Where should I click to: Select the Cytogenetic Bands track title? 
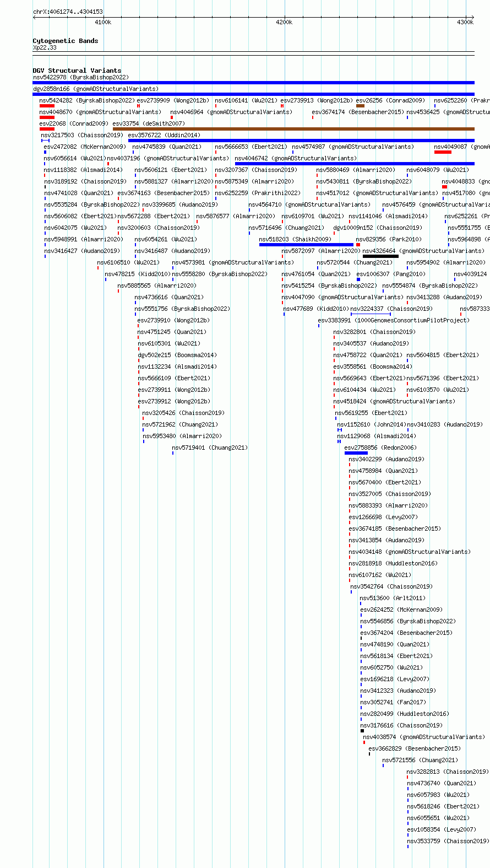66,41
